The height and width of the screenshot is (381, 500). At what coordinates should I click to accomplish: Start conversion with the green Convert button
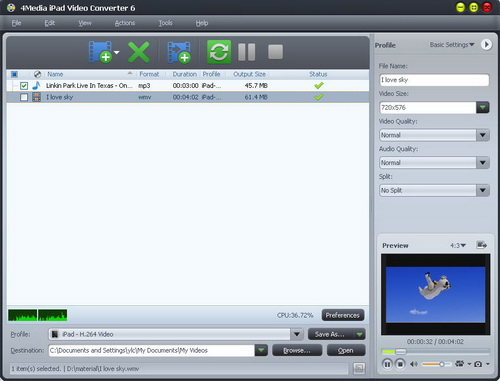pos(219,52)
